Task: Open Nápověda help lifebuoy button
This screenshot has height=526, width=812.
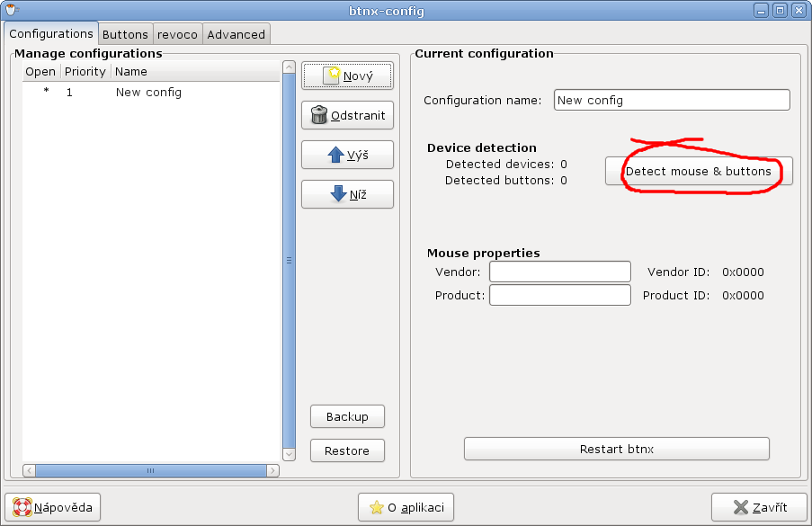Action: [53, 507]
